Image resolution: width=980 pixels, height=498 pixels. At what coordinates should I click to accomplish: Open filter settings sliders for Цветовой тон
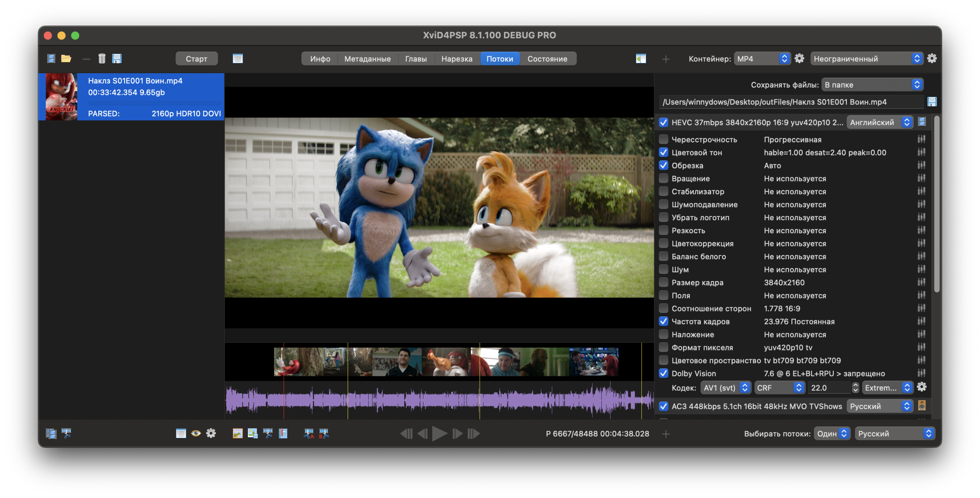click(921, 152)
